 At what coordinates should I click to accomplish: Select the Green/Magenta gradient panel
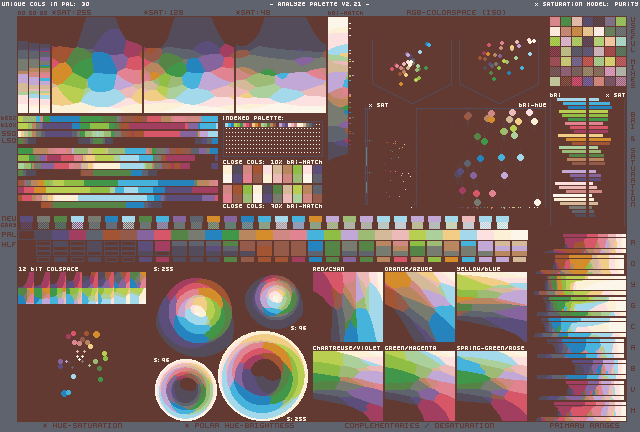pyautogui.click(x=419, y=385)
